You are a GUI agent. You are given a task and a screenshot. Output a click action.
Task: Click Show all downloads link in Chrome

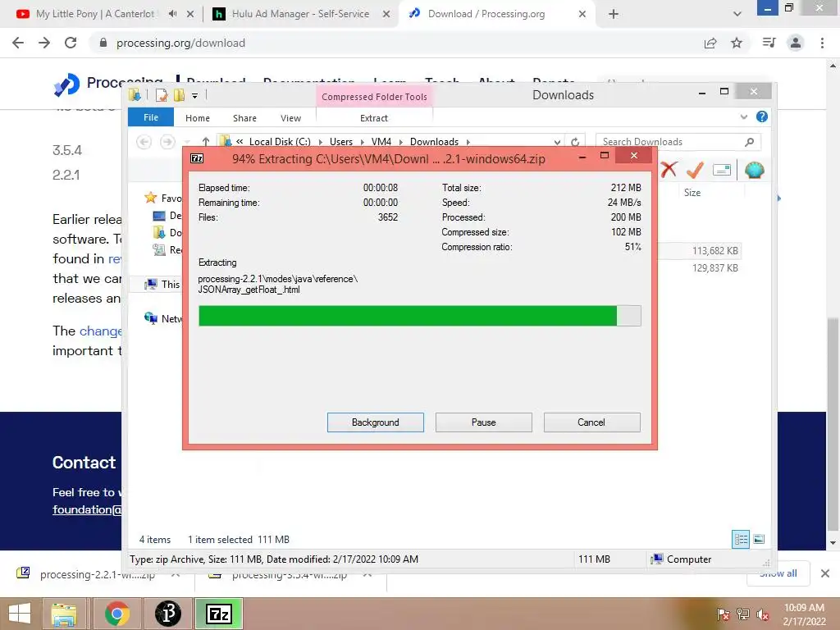pyautogui.click(x=778, y=573)
